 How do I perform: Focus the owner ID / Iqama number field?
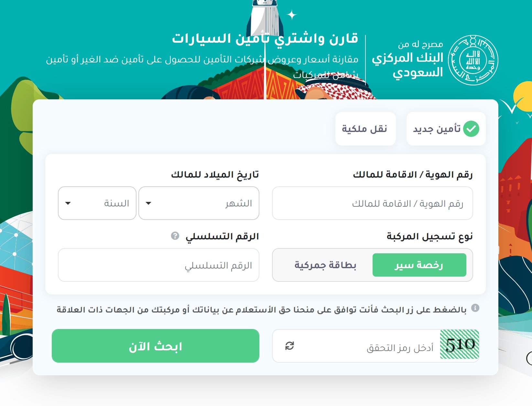373,203
